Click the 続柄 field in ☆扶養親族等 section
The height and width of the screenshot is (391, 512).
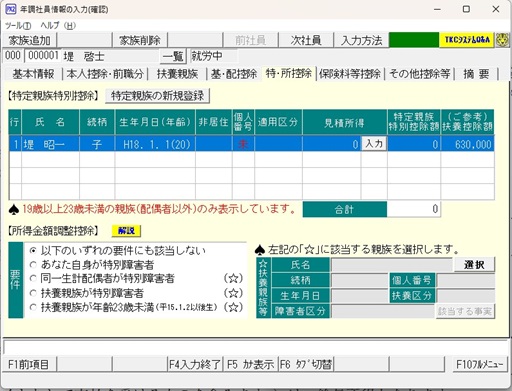pyautogui.click(x=360, y=280)
